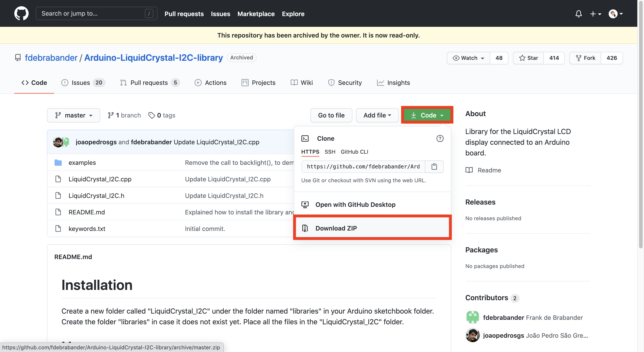Click the page vertical scrollbar

tap(640, 125)
